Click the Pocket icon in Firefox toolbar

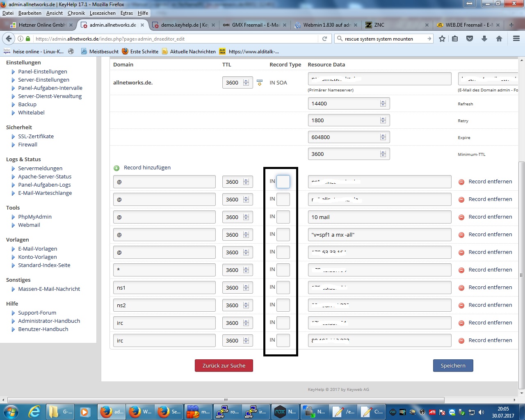[470, 39]
